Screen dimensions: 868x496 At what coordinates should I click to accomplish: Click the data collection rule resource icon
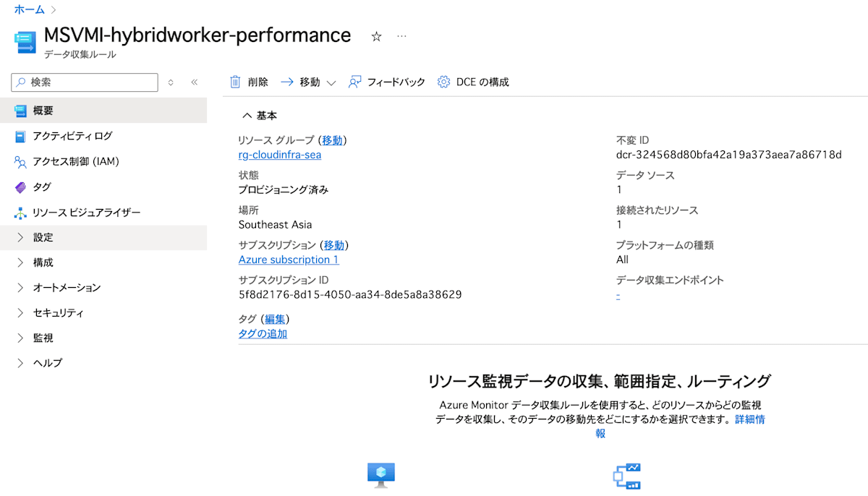point(25,42)
